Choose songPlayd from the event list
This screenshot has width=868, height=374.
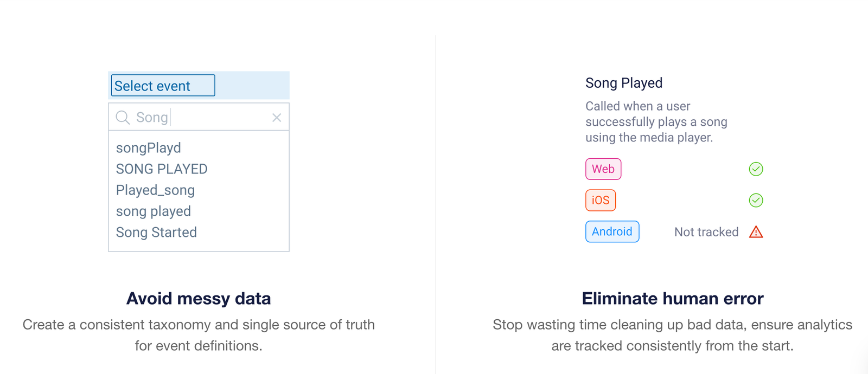[x=149, y=148]
